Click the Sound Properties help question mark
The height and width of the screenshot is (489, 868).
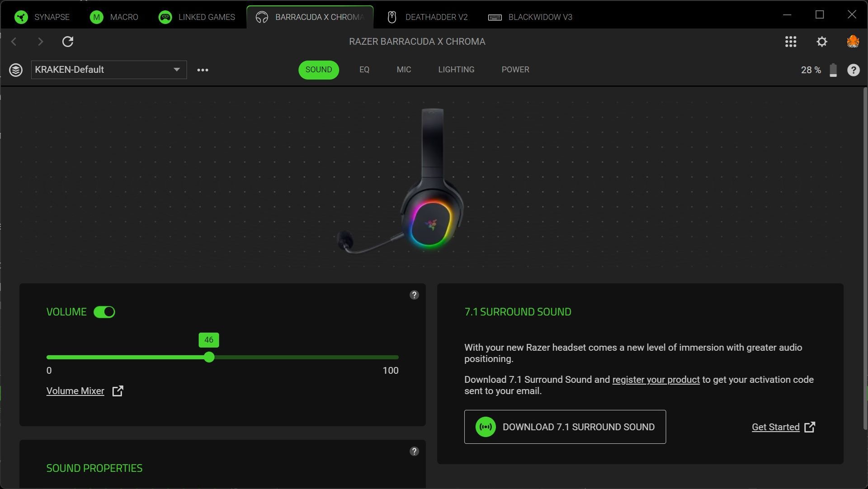(414, 451)
